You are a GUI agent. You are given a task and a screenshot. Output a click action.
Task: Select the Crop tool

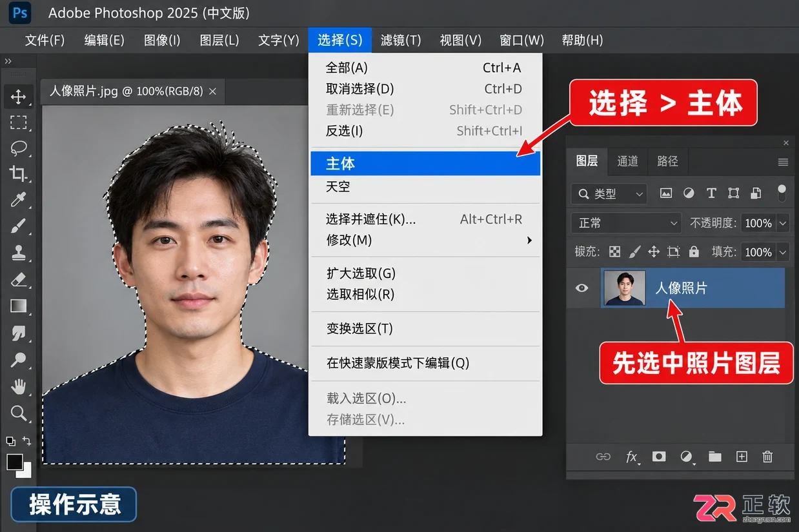[x=18, y=173]
